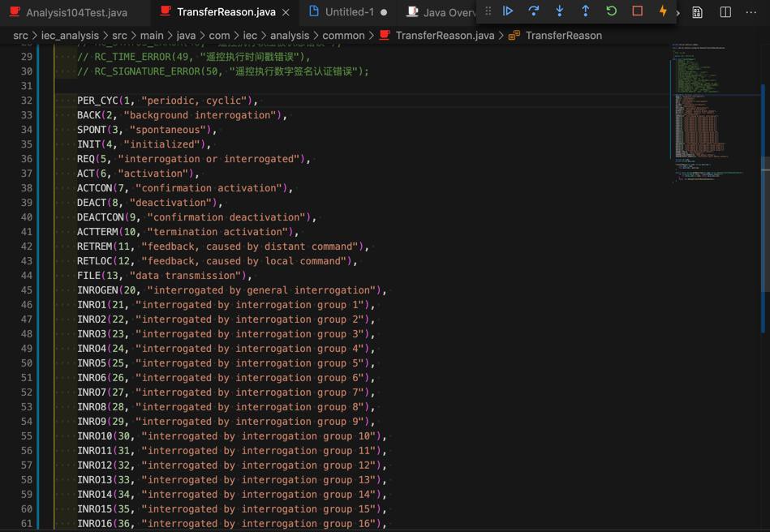Viewport: 770px width, 532px height.
Task: Click the INROGEN enum constant
Action: [97, 290]
